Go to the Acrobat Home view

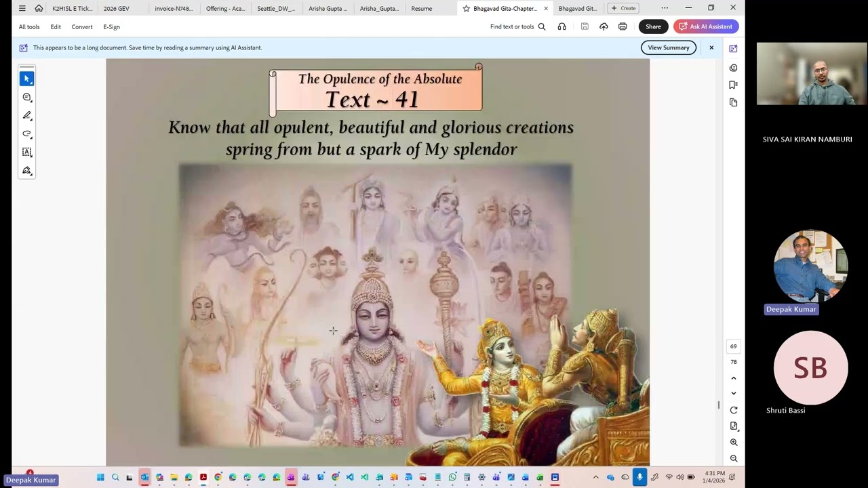[39, 8]
